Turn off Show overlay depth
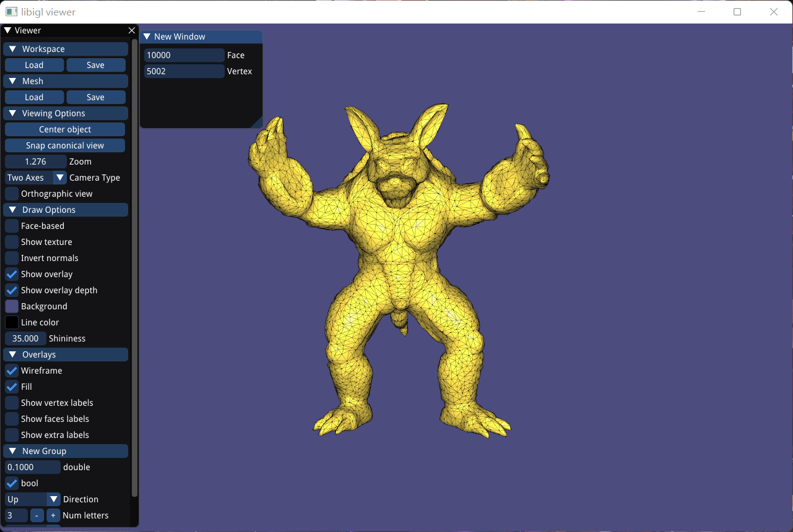 click(11, 290)
